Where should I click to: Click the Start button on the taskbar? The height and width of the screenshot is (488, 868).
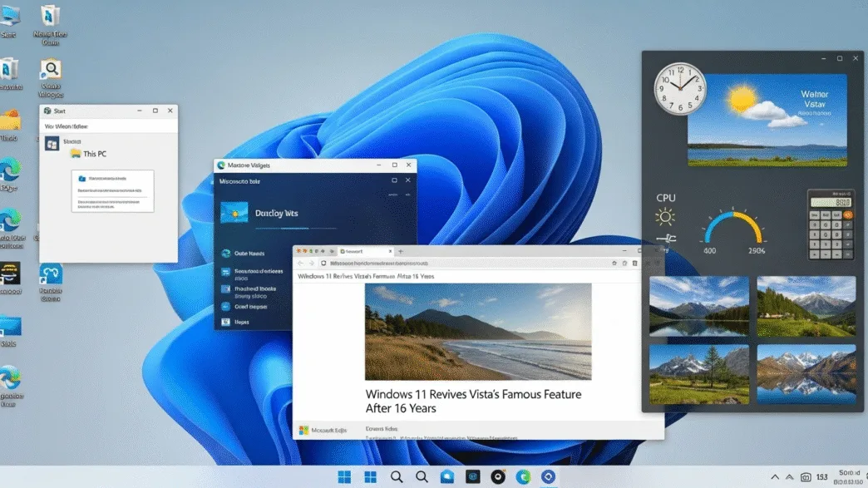pyautogui.click(x=343, y=476)
